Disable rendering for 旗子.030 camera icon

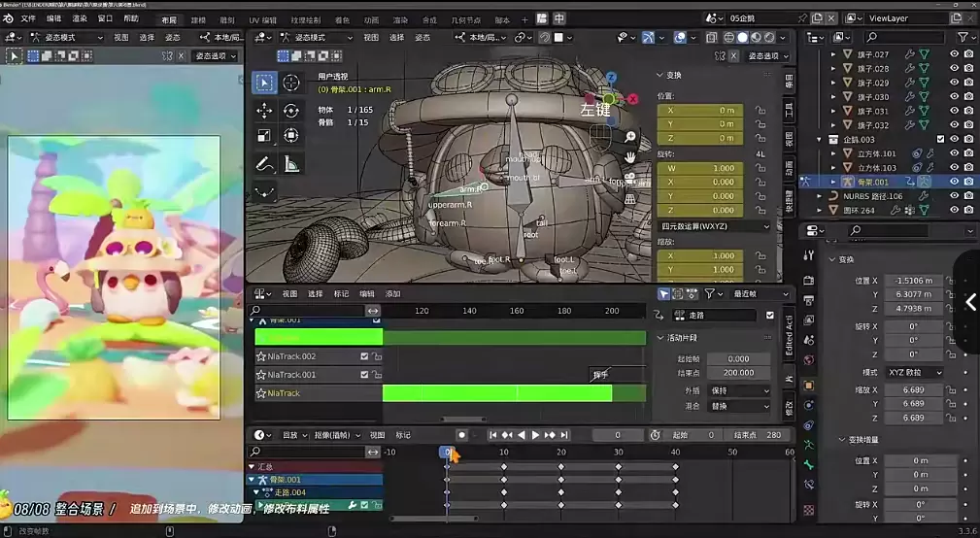click(x=968, y=97)
